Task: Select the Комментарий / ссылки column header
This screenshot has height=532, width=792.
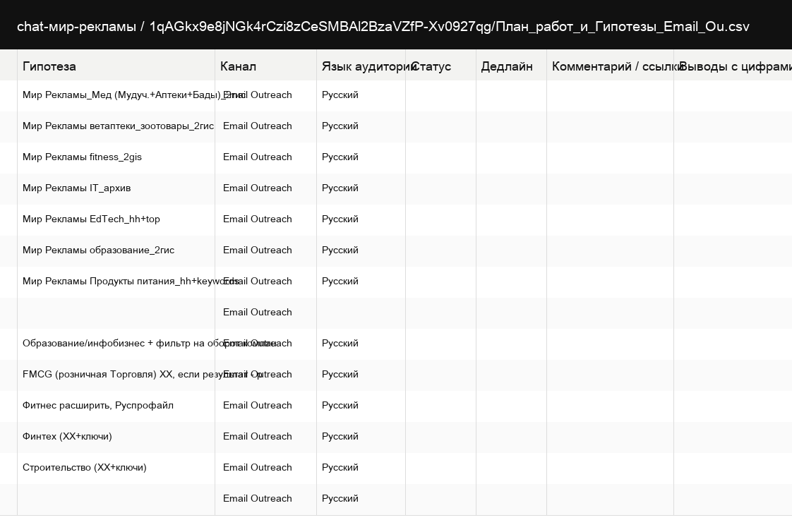Action: (610, 66)
